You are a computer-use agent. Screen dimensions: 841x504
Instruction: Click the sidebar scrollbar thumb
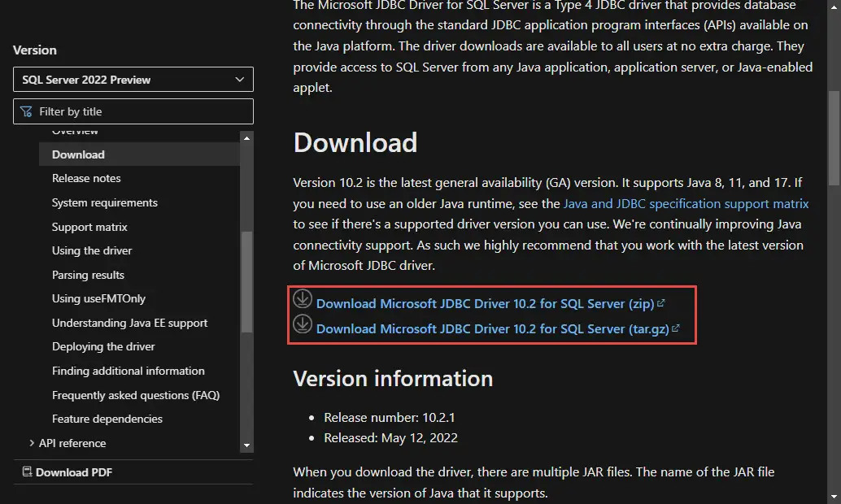[246, 281]
